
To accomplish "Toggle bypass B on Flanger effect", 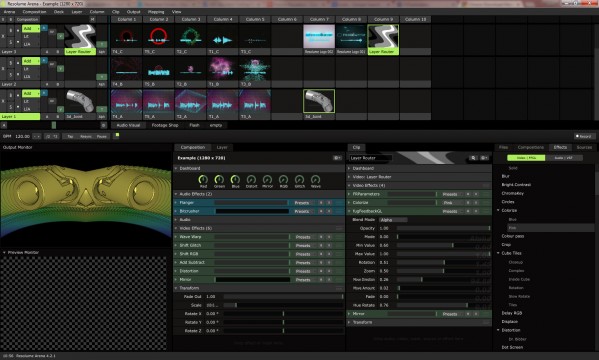I will pos(321,203).
